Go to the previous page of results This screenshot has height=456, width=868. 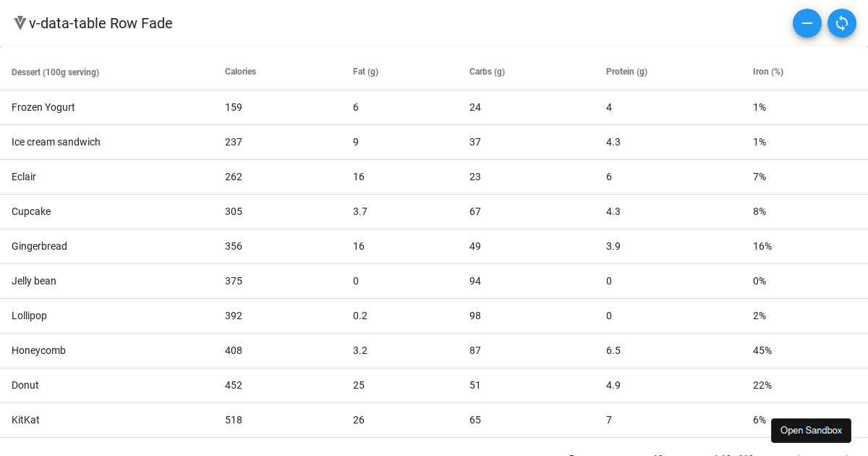coord(799,454)
